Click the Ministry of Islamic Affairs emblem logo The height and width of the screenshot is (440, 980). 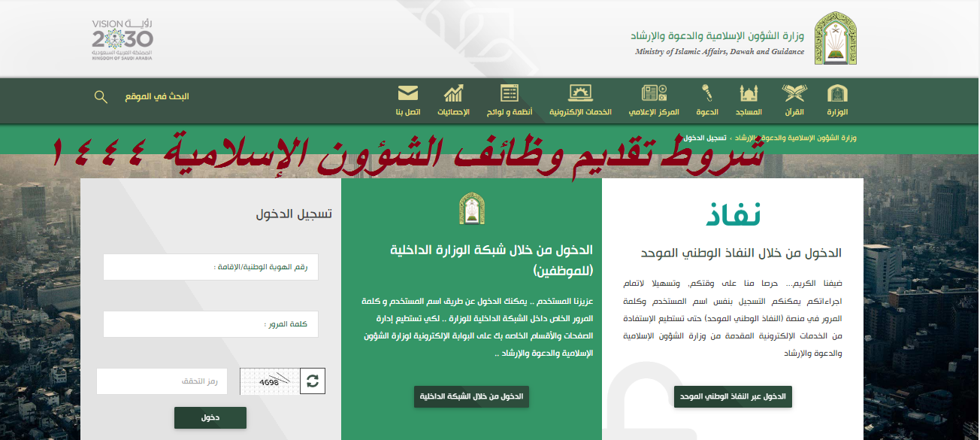point(836,38)
